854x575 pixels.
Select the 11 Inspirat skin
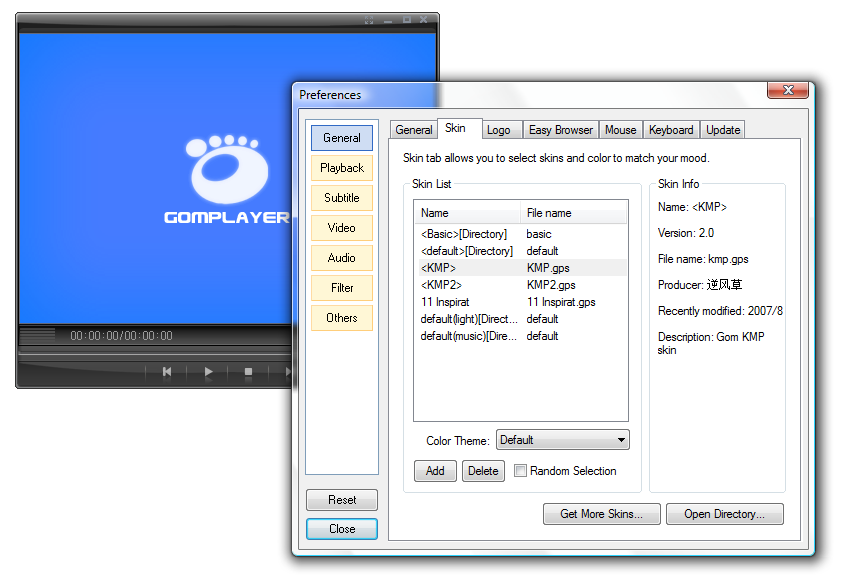click(x=521, y=302)
